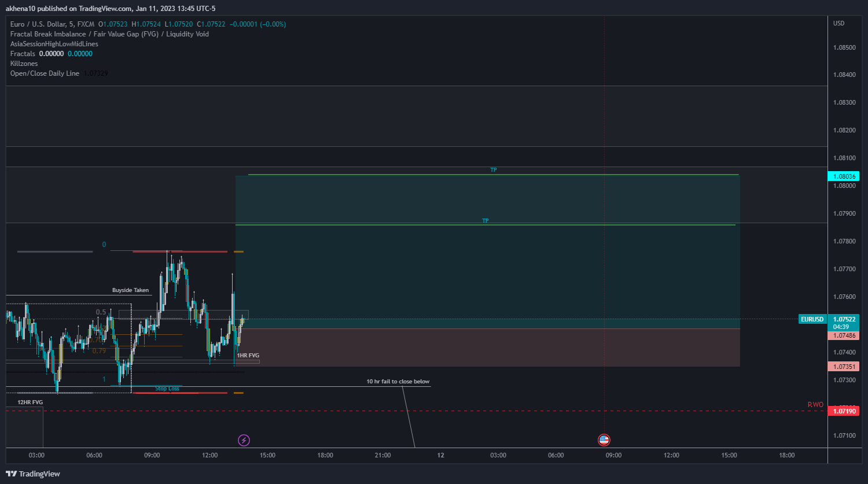The height and width of the screenshot is (484, 868).
Task: Click the upper TP line label
Action: click(494, 170)
